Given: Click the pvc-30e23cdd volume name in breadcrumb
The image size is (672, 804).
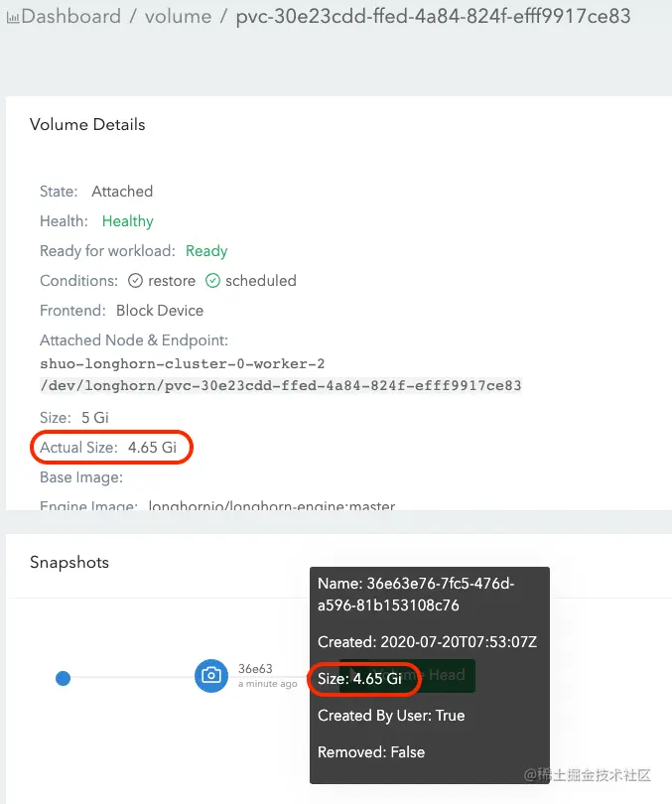Looking at the screenshot, I should click(x=433, y=17).
